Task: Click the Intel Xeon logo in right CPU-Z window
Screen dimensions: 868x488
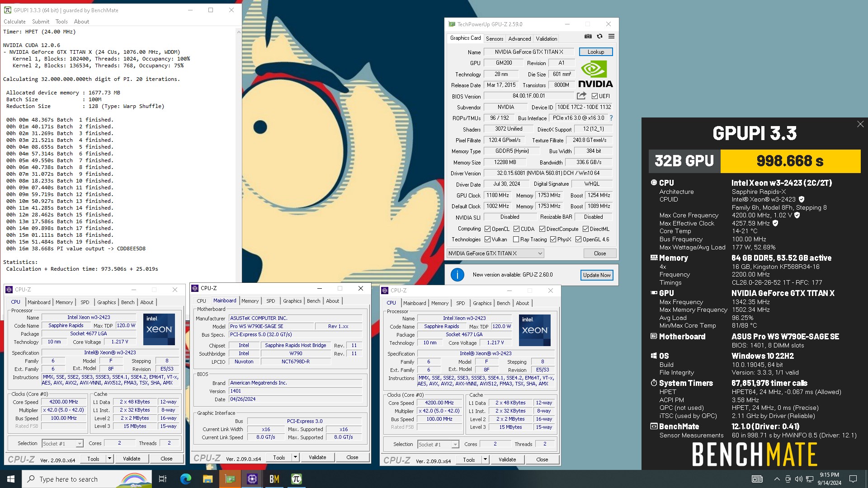Action: (535, 330)
